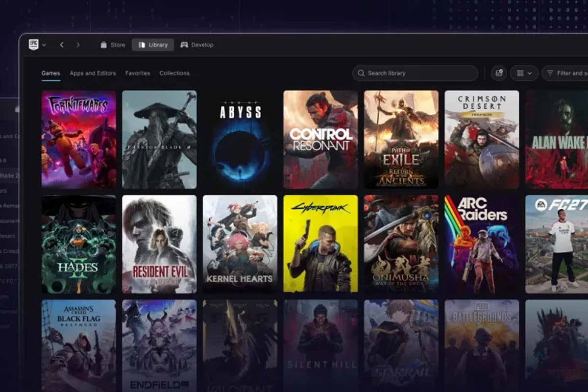Open the PUBG Battlegrounds tile
The width and height of the screenshot is (588, 392).
pyautogui.click(x=482, y=346)
